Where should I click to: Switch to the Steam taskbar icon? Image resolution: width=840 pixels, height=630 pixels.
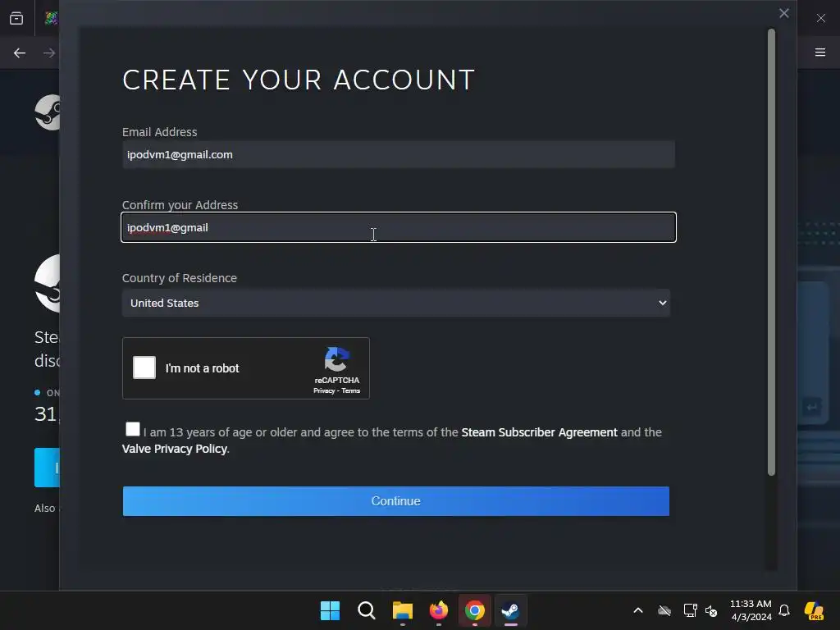pyautogui.click(x=510, y=610)
